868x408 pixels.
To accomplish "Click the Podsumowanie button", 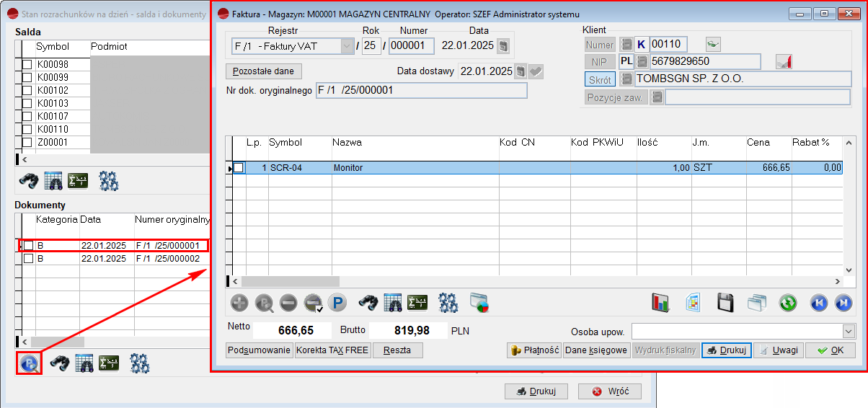I will click(260, 350).
